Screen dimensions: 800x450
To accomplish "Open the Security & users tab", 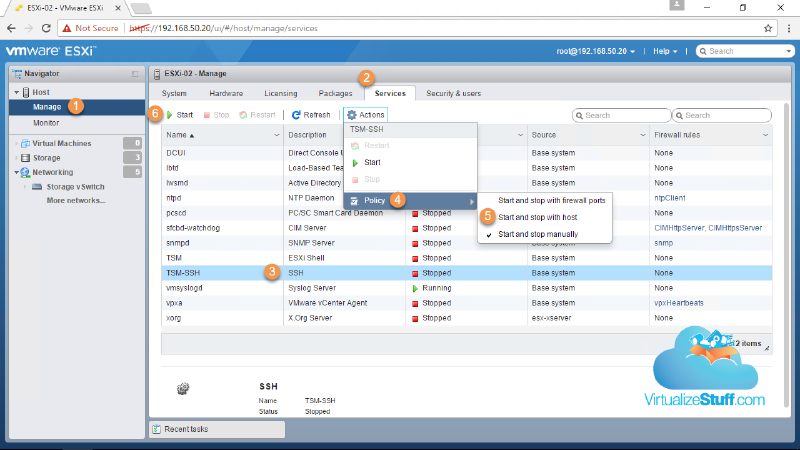I will point(454,93).
